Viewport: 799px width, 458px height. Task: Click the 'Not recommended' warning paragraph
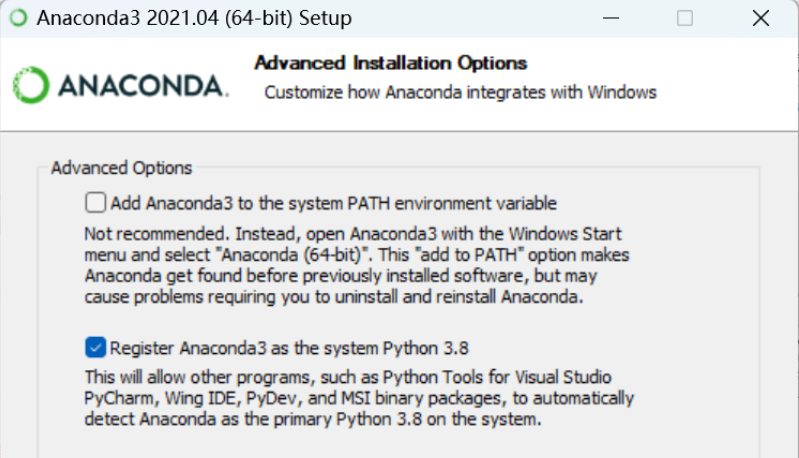click(356, 264)
